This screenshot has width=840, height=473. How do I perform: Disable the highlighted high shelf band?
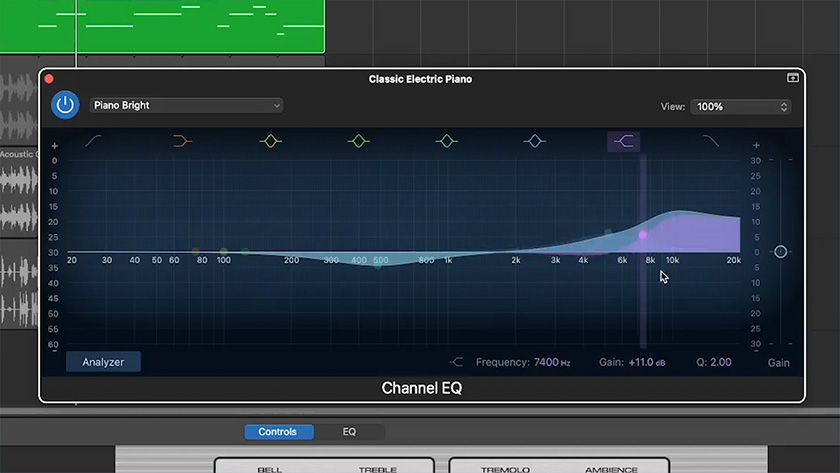[x=623, y=142]
